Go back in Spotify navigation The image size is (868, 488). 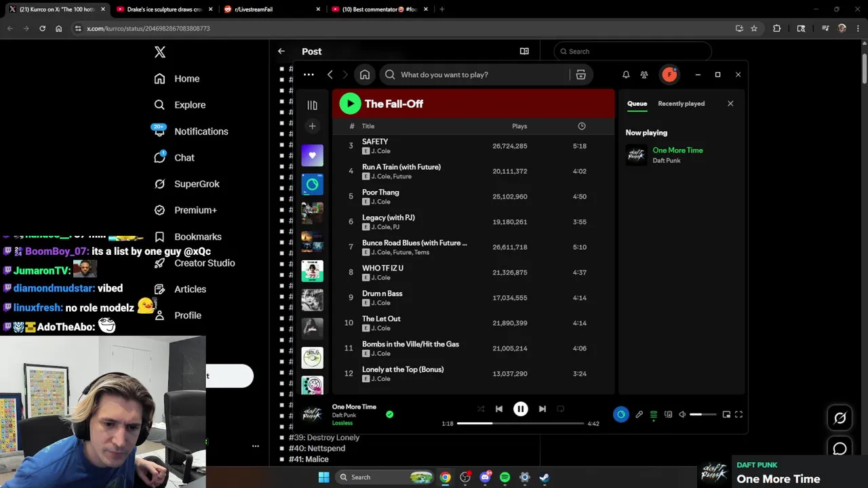tap(330, 75)
